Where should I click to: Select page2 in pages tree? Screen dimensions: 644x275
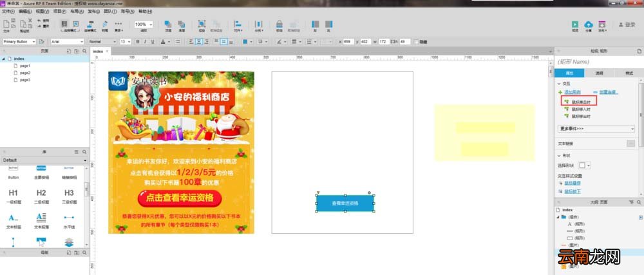[24, 73]
